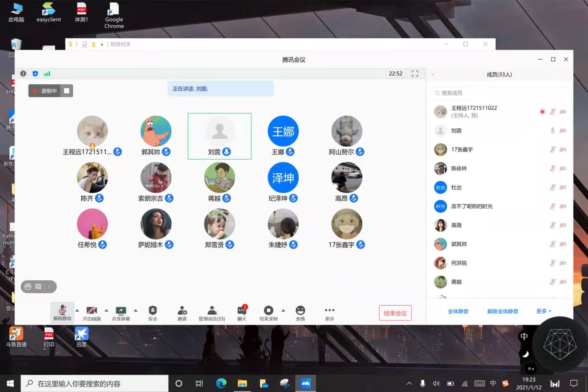Expand the recording options arrow
This screenshot has width=588, height=392.
(x=283, y=310)
